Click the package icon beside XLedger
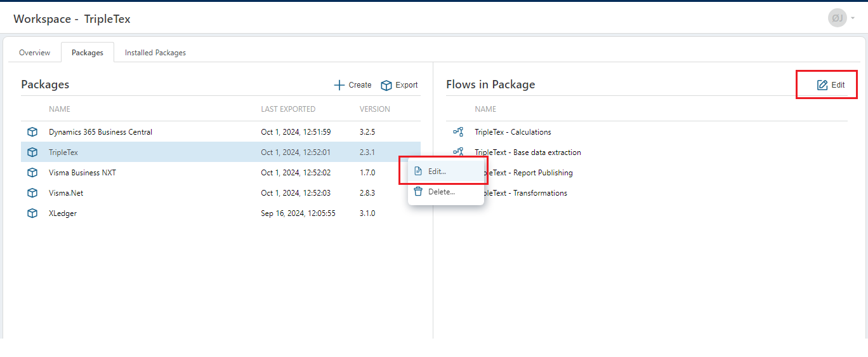Screen dimensions: 868x357 pyautogui.click(x=32, y=213)
